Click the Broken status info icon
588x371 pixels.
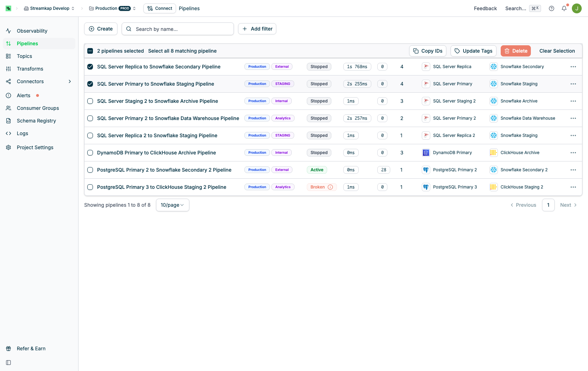coord(330,187)
